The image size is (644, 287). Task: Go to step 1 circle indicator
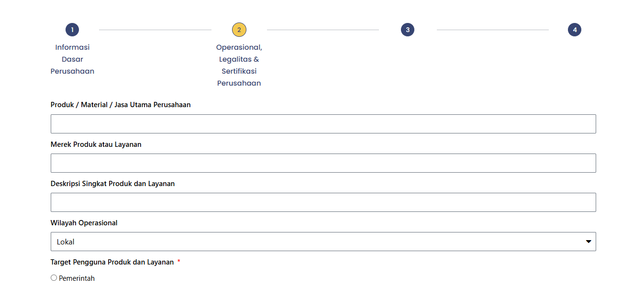click(72, 30)
